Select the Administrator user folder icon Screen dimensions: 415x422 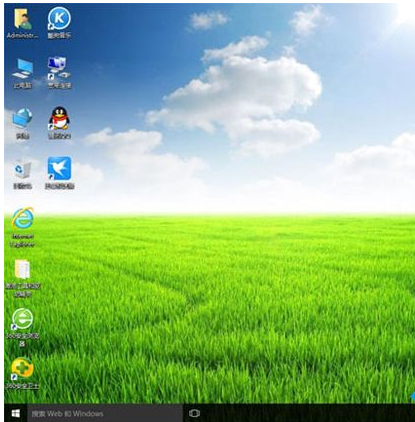[22, 19]
